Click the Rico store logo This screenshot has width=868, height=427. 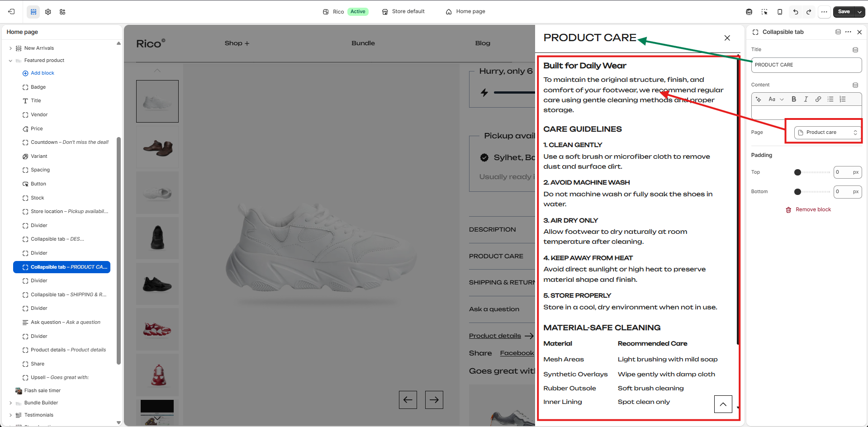click(151, 43)
